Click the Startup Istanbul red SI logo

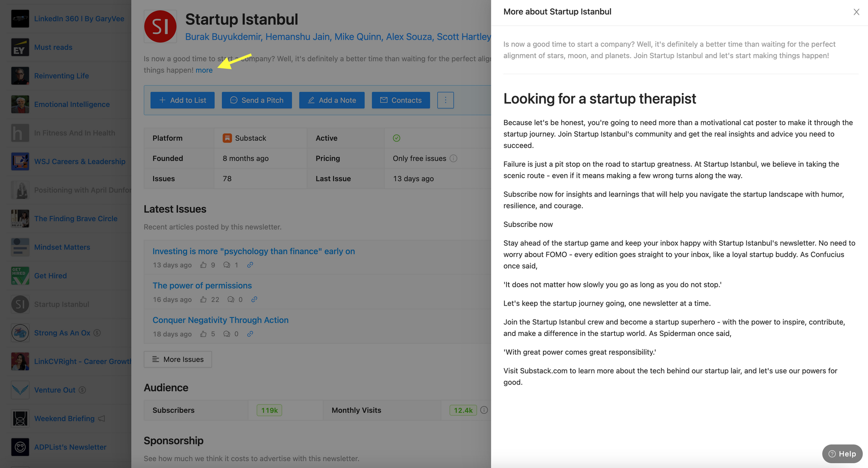160,26
